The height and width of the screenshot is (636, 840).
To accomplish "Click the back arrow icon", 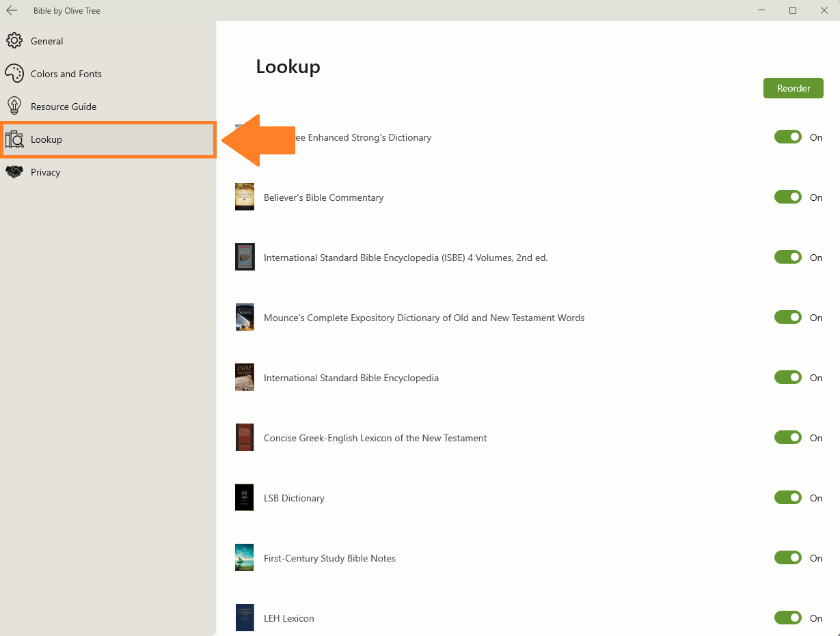I will pyautogui.click(x=12, y=10).
